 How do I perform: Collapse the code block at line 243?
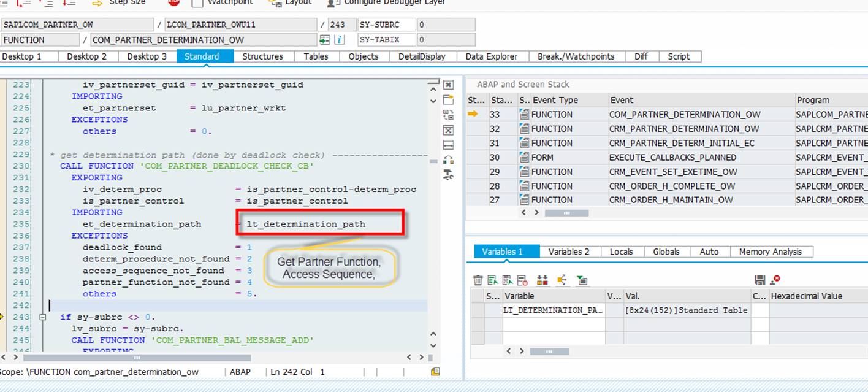point(42,317)
